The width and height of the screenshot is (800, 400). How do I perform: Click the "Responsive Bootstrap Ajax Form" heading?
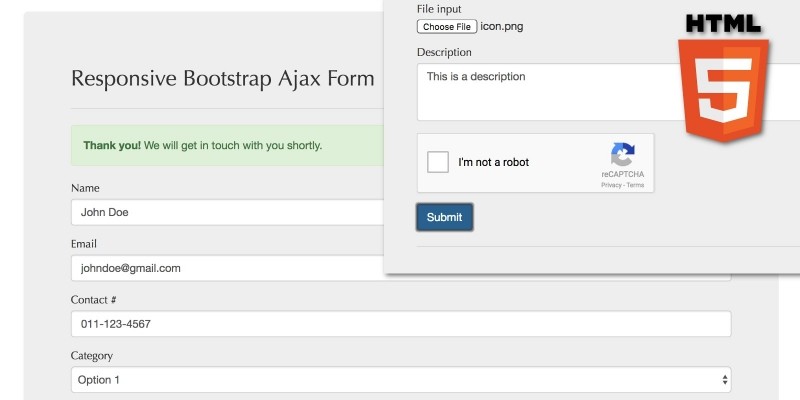pos(223,79)
